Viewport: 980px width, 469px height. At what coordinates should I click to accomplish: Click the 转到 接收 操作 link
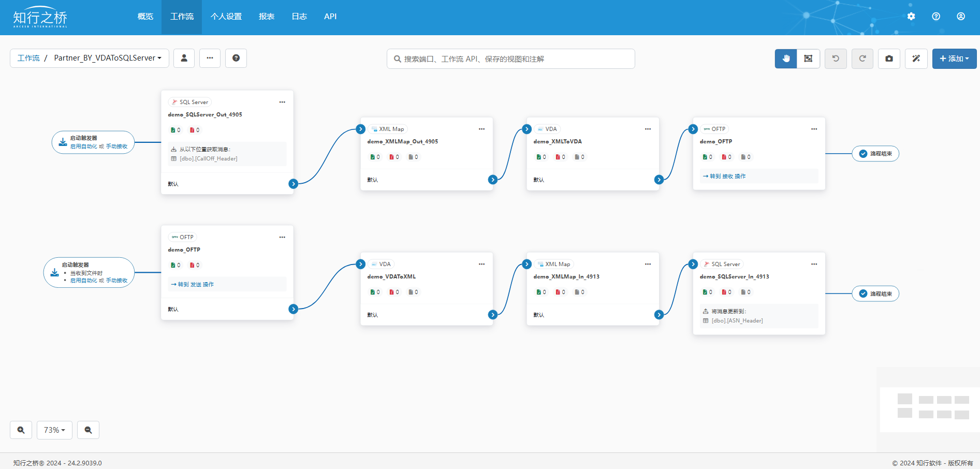pos(724,177)
